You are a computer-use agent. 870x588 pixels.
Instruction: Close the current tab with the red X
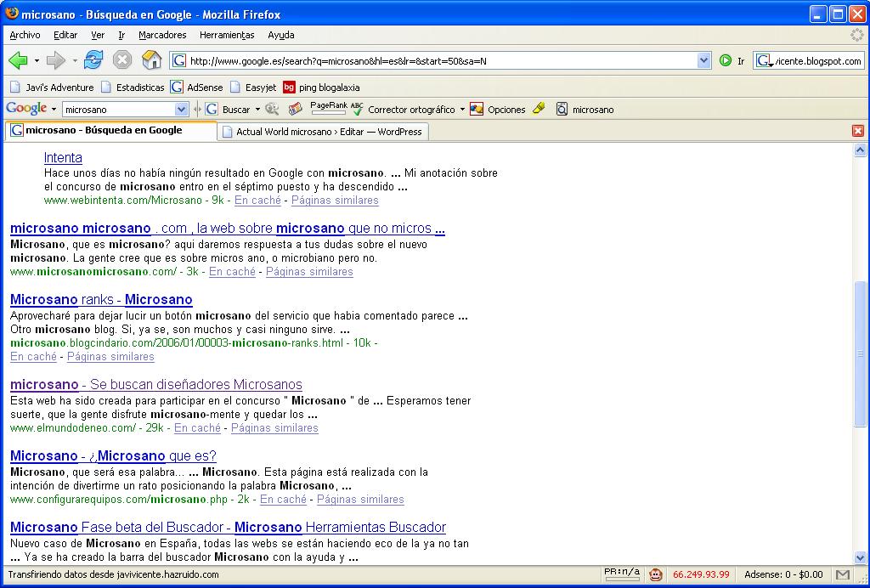858,131
